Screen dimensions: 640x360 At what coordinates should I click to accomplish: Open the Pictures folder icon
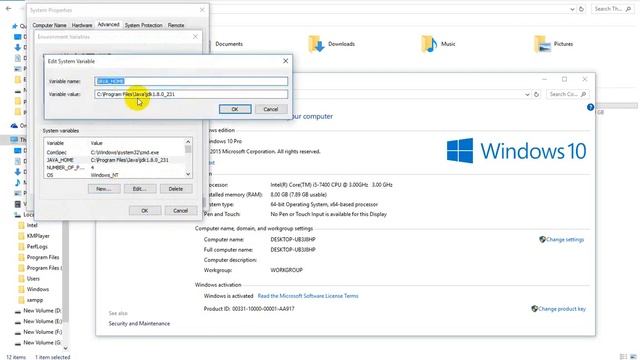tap(542, 44)
